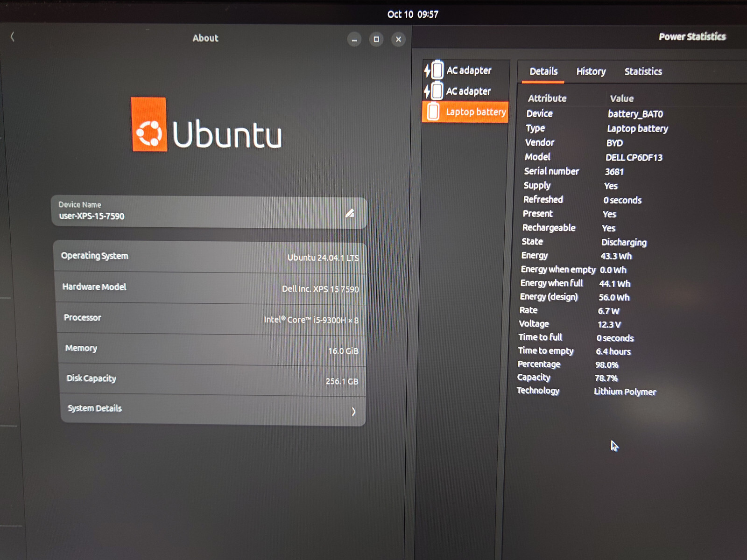Select the Details tab

[x=543, y=71]
